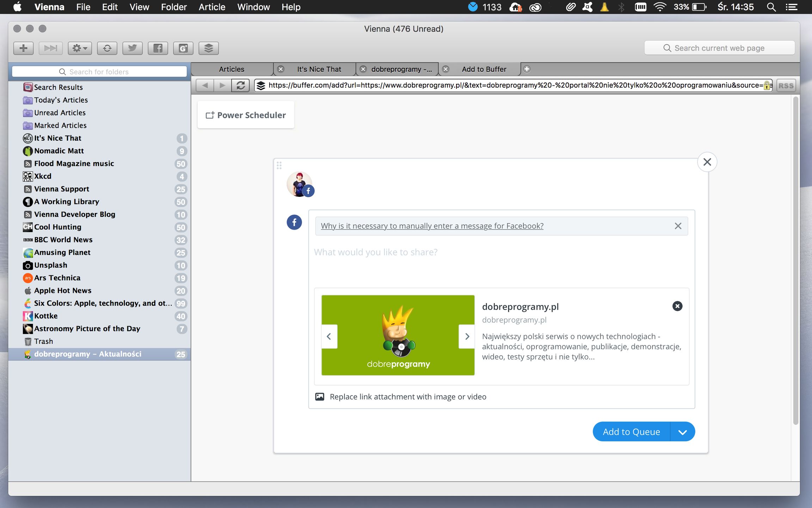Show next link preview image

point(467,337)
